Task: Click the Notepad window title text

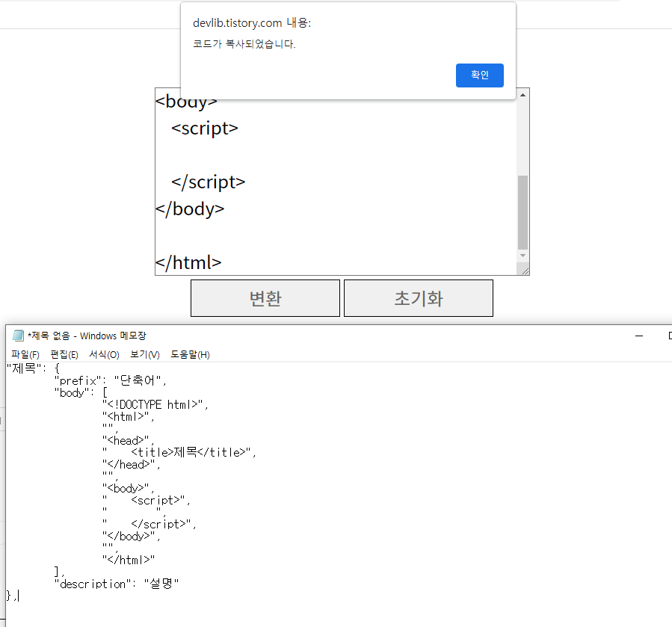Action: (x=87, y=336)
